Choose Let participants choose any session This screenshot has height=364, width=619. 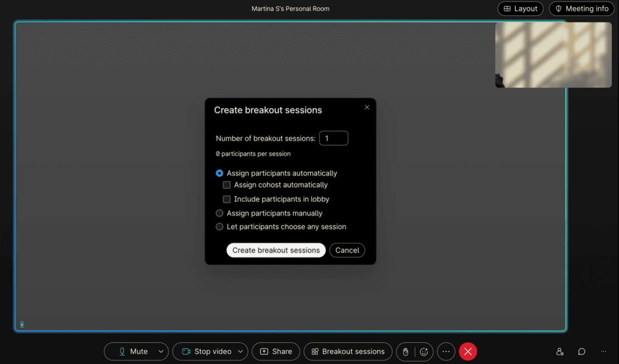[219, 226]
